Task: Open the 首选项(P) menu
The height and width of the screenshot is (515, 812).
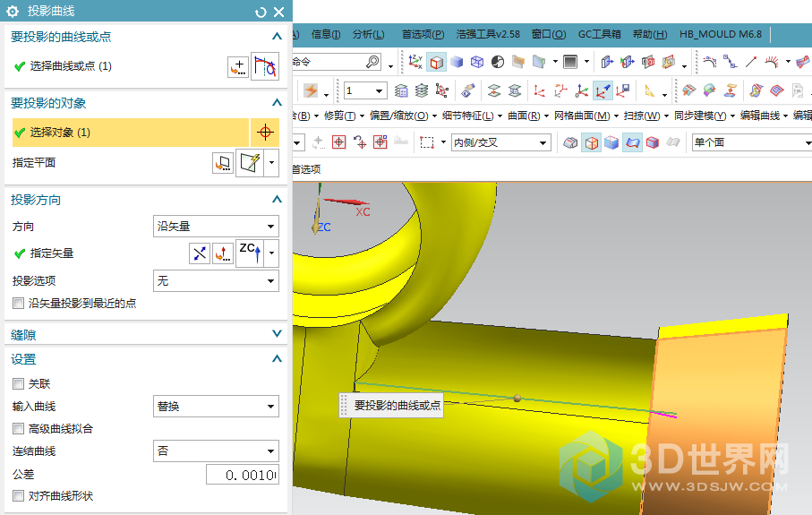Action: tap(423, 34)
